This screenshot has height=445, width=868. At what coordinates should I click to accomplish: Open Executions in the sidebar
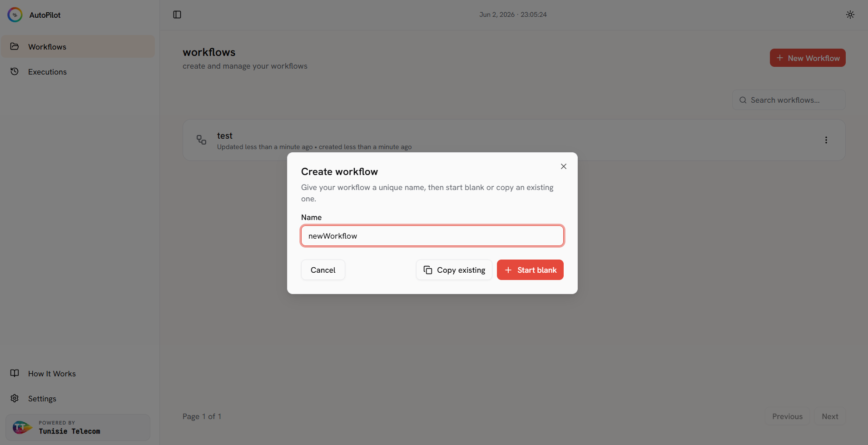coord(78,72)
